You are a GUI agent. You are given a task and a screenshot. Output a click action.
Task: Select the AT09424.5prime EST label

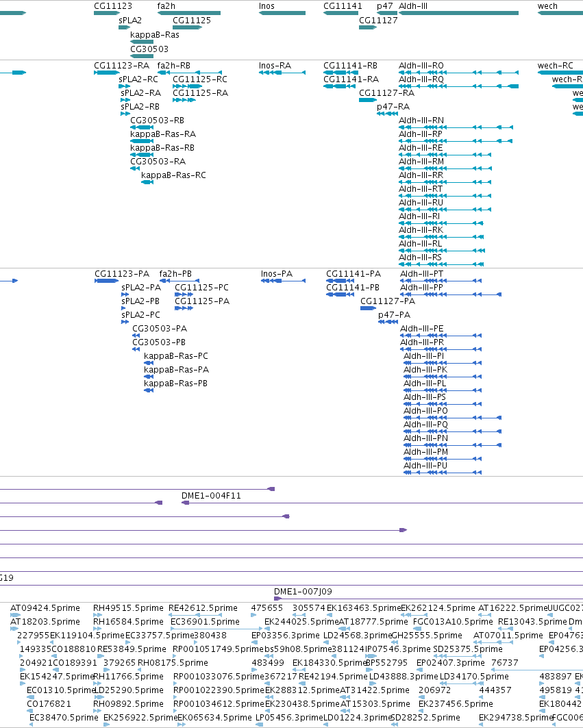pyautogui.click(x=45, y=608)
